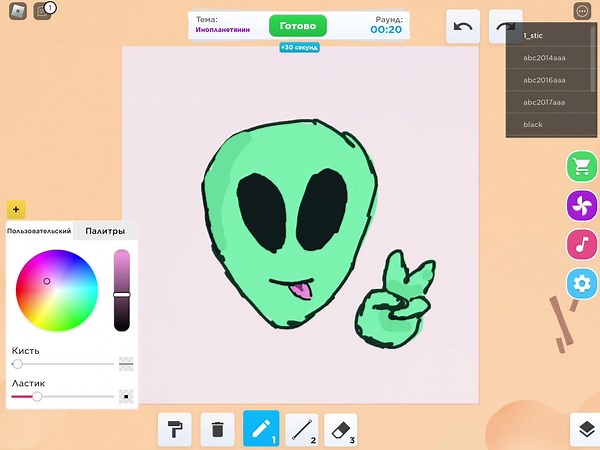Select the line tool 2

pyautogui.click(x=302, y=429)
